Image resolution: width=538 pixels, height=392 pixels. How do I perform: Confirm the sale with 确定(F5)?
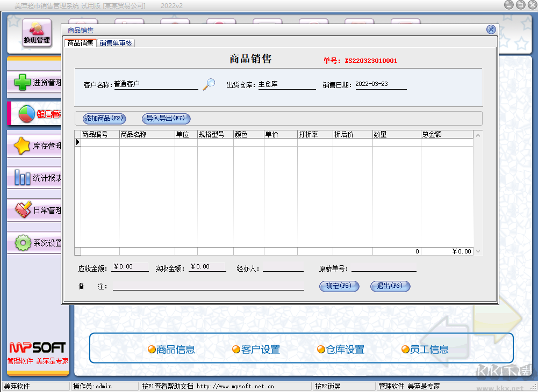(x=339, y=286)
